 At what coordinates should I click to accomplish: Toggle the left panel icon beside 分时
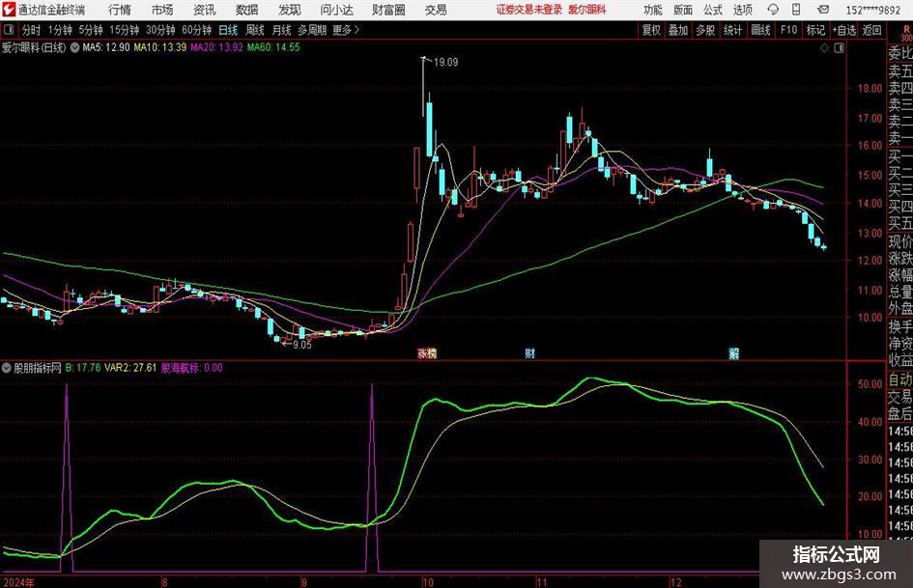[9, 30]
